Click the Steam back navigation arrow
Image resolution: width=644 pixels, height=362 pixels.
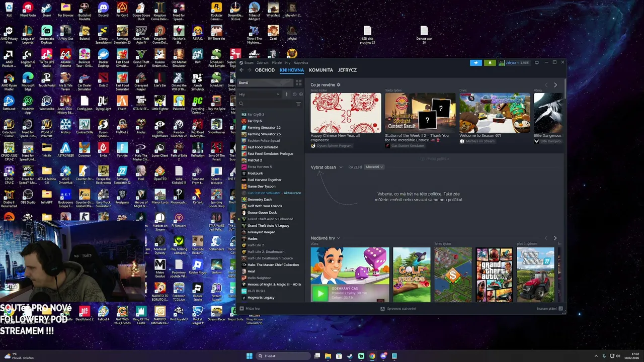[x=241, y=70]
